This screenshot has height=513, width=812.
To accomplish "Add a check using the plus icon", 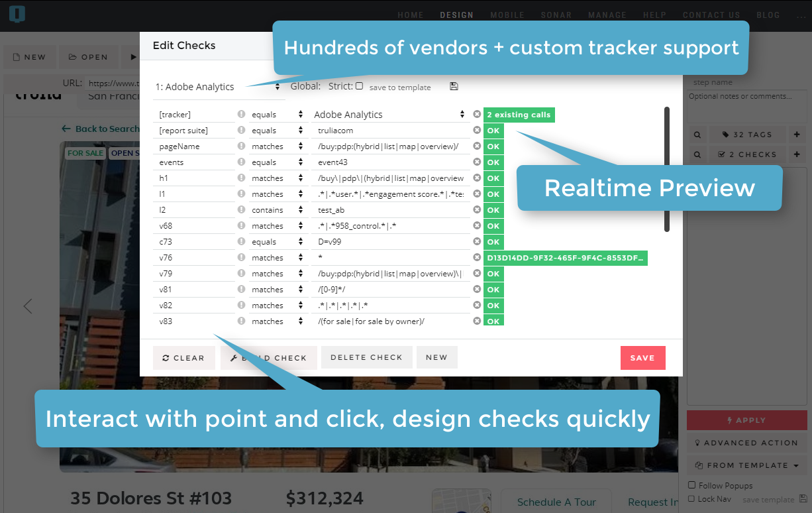I will pyautogui.click(x=797, y=154).
